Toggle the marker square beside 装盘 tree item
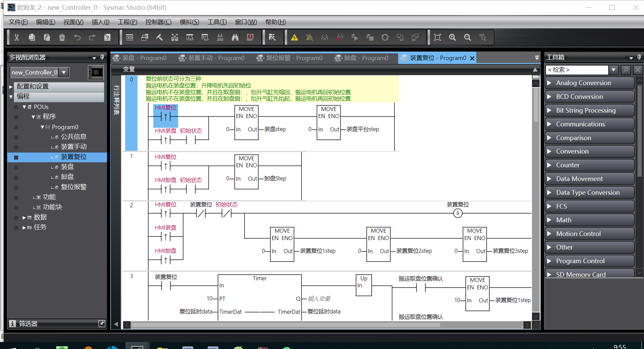Screen dimensions: 644x349 (x=16, y=167)
